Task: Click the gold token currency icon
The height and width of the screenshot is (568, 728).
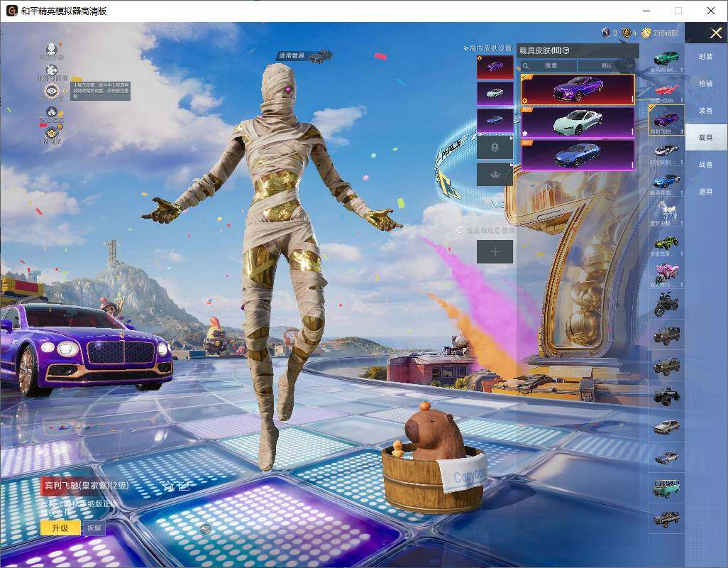Action: [x=627, y=32]
